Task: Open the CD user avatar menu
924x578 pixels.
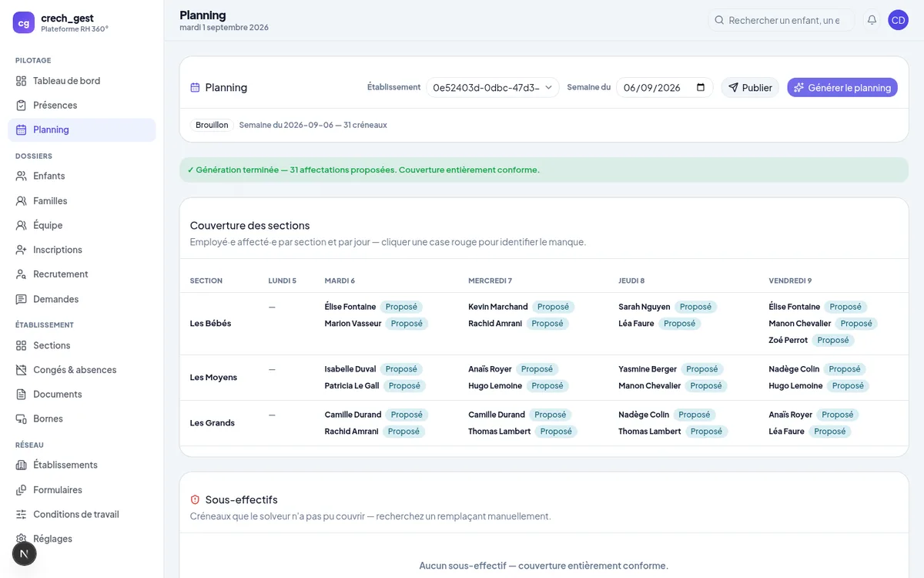Action: pyautogui.click(x=898, y=20)
